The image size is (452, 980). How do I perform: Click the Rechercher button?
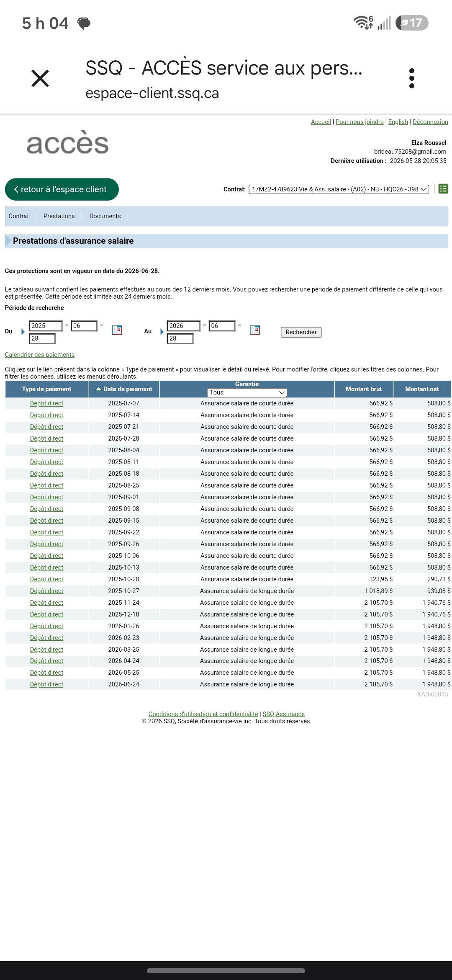301,332
